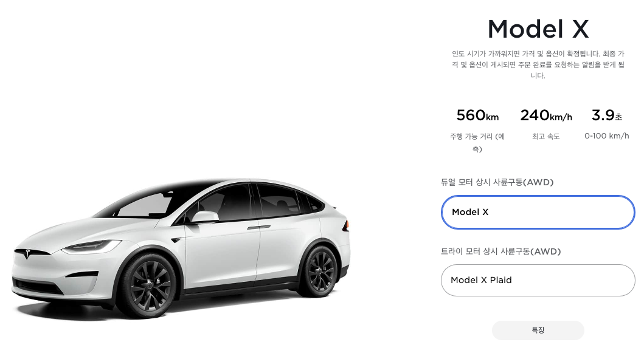
Task: Open the 특징 features button
Action: [538, 330]
